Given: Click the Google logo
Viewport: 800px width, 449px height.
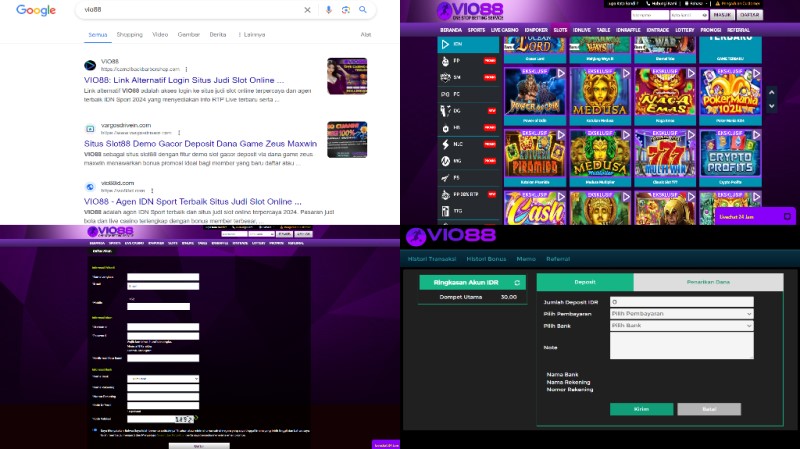Looking at the screenshot, I should point(36,10).
